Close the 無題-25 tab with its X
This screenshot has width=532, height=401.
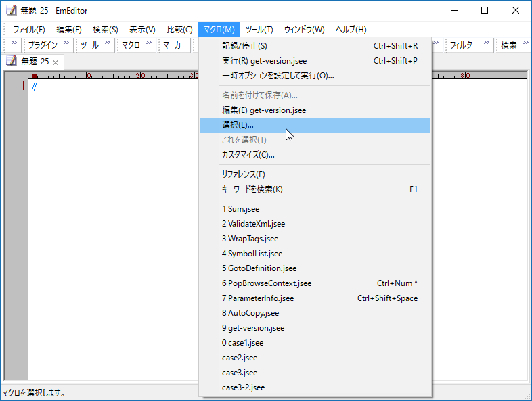(x=56, y=62)
